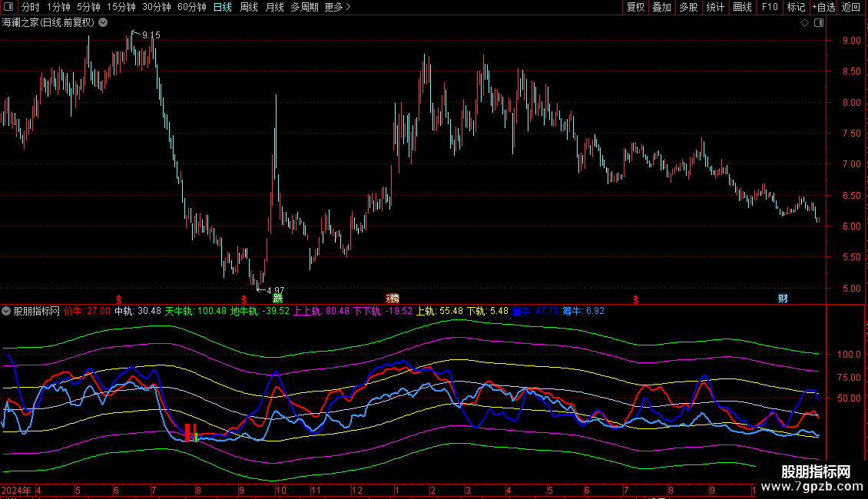Select the 15分钟 period tab
Viewport: 868px width, 499px height.
(121, 8)
